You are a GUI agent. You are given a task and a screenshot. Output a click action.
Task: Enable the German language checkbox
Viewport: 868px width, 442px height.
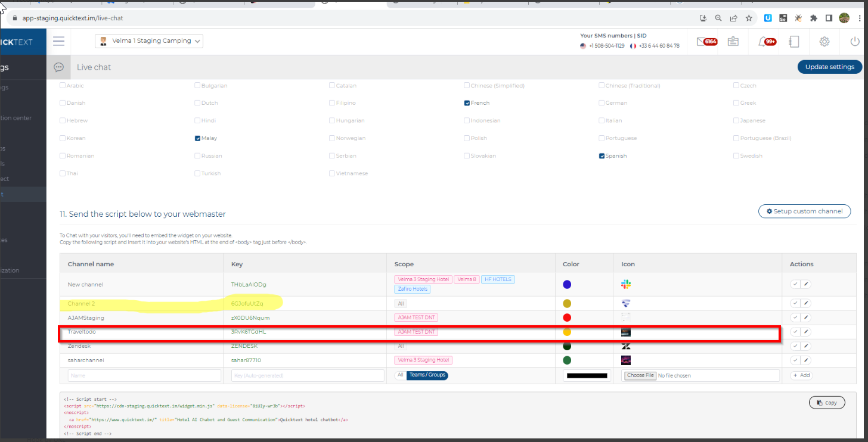coord(602,103)
